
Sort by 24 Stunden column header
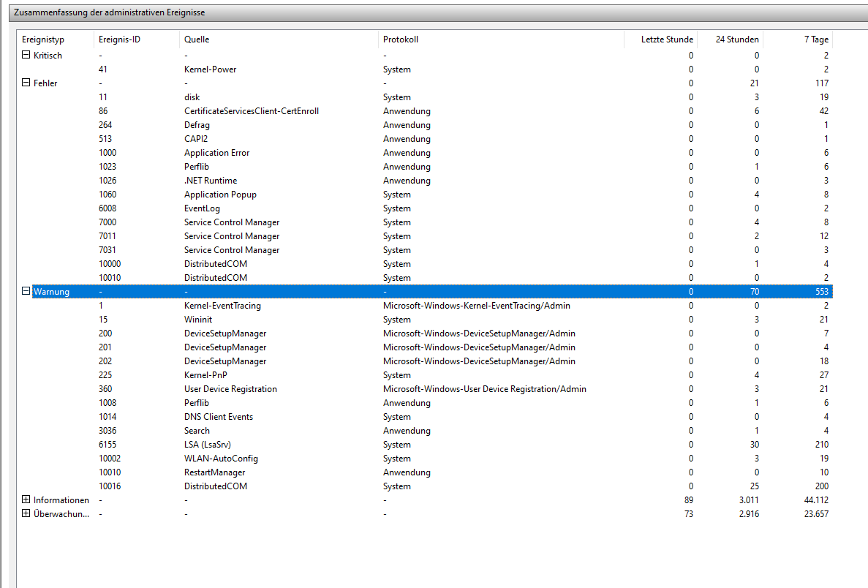coord(731,39)
